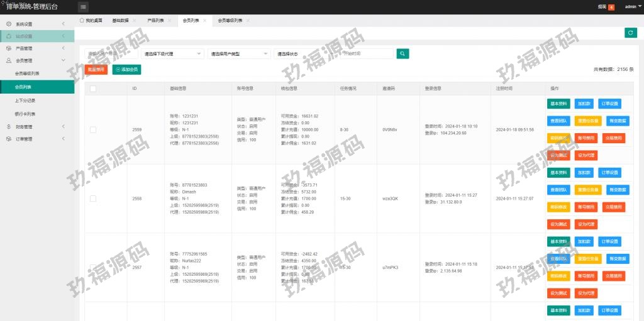This screenshot has height=321, width=644.
Task: Click the green refresh icon button
Action: (x=630, y=33)
